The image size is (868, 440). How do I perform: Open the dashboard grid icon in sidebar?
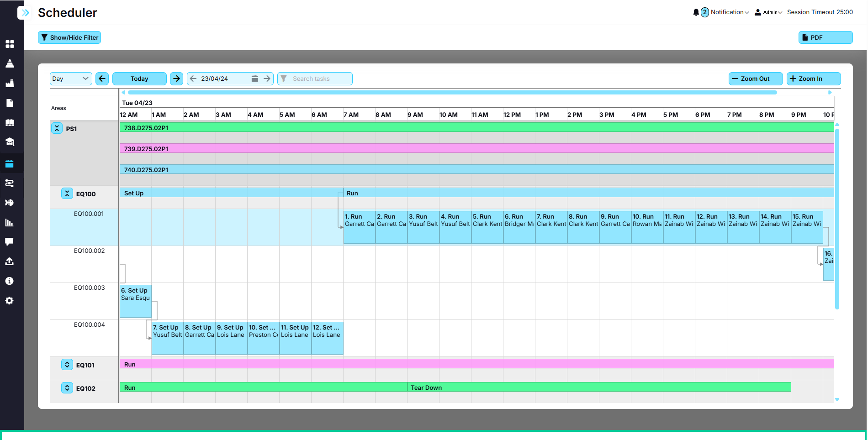point(10,44)
